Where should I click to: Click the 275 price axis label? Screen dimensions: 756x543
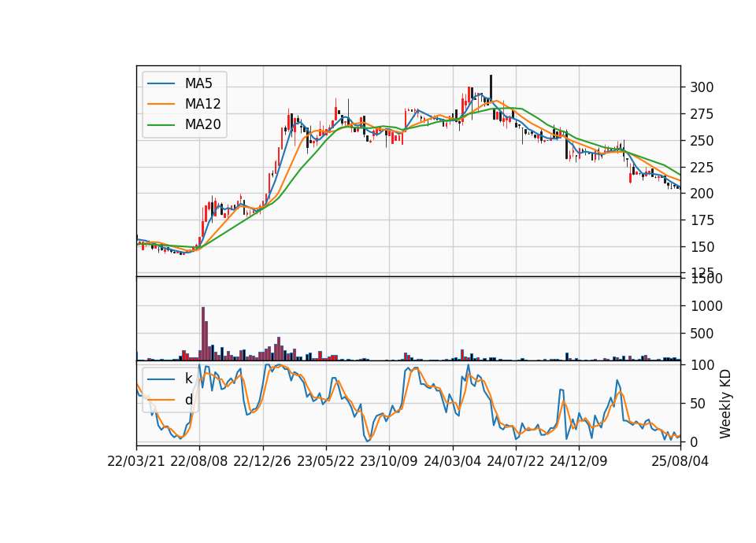[x=702, y=114]
